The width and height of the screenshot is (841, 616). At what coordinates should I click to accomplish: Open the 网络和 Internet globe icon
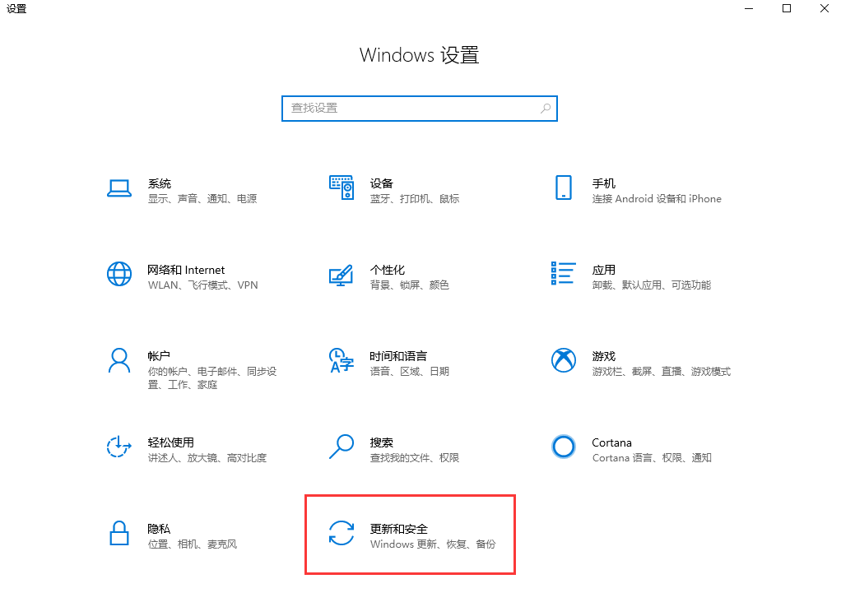pos(119,274)
